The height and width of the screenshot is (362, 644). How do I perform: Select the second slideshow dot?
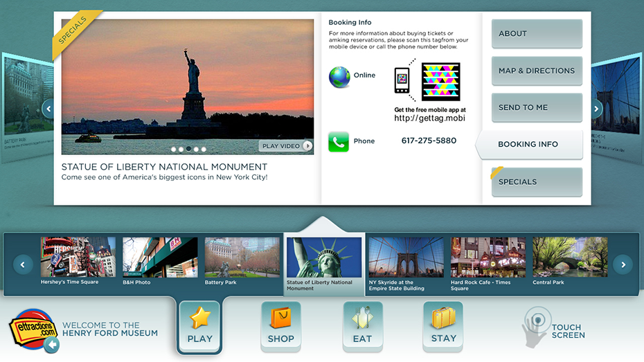point(181,150)
